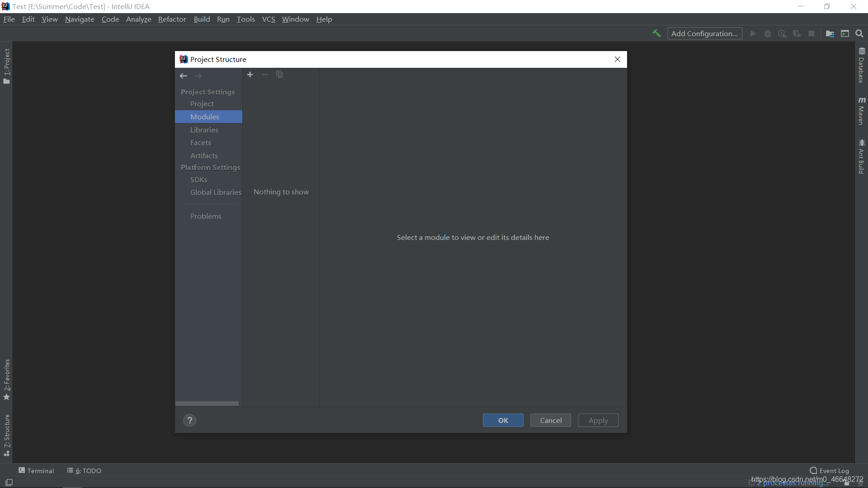Click the copy module icon
The width and height of the screenshot is (868, 488).
tap(279, 75)
